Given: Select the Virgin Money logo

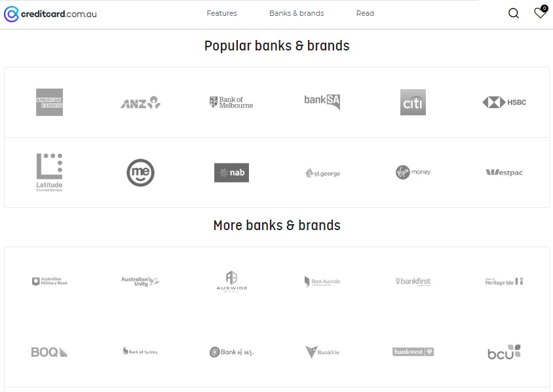Looking at the screenshot, I should (x=413, y=172).
